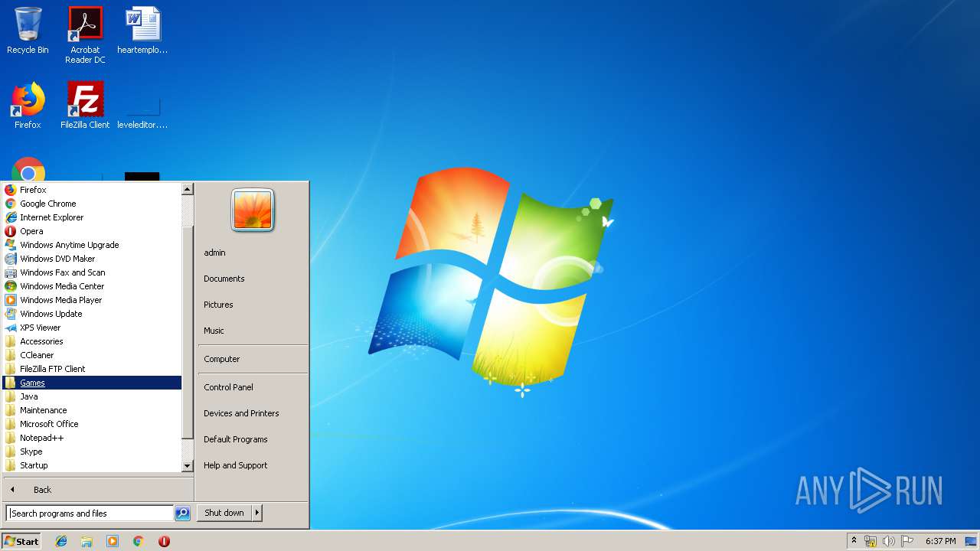Launch Acrobat Reader DC from the desktop

tap(85, 35)
